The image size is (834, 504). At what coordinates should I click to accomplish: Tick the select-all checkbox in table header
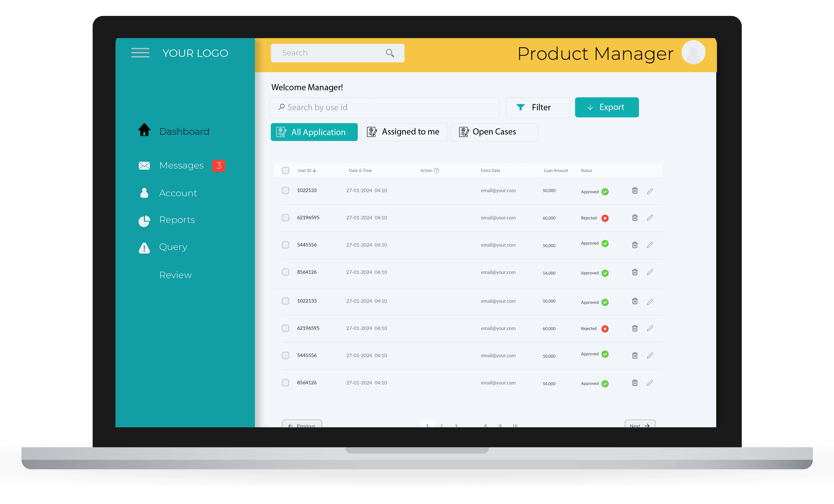pos(285,170)
